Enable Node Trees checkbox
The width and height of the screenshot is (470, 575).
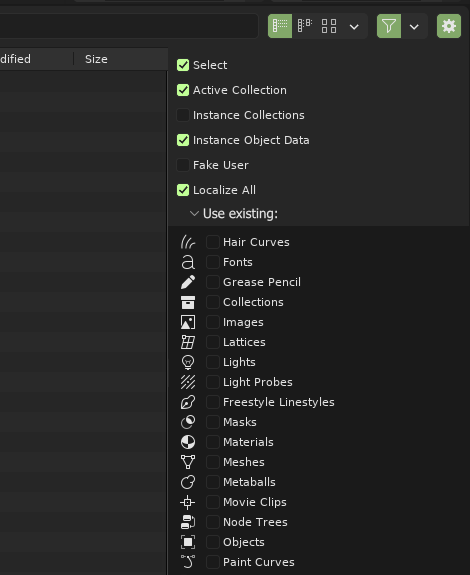(213, 522)
